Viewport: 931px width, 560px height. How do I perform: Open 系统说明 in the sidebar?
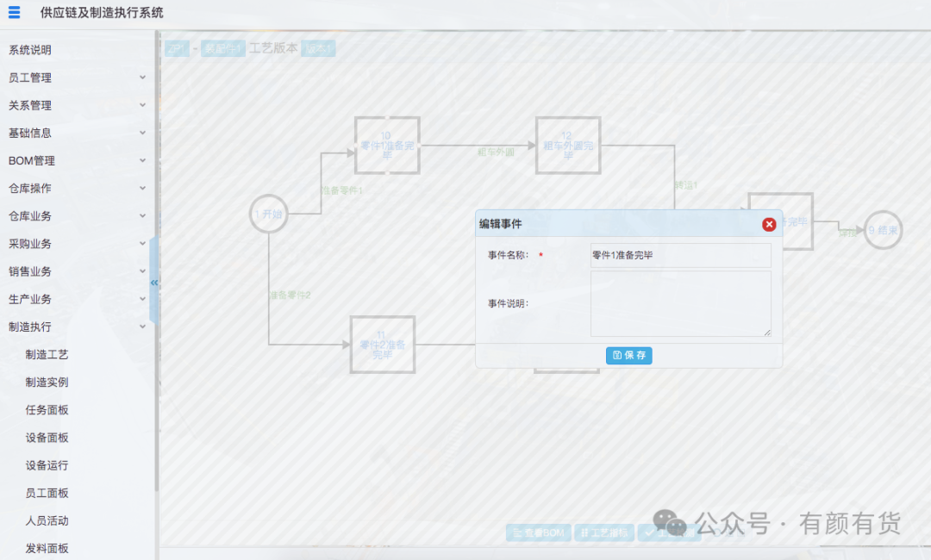click(x=30, y=50)
